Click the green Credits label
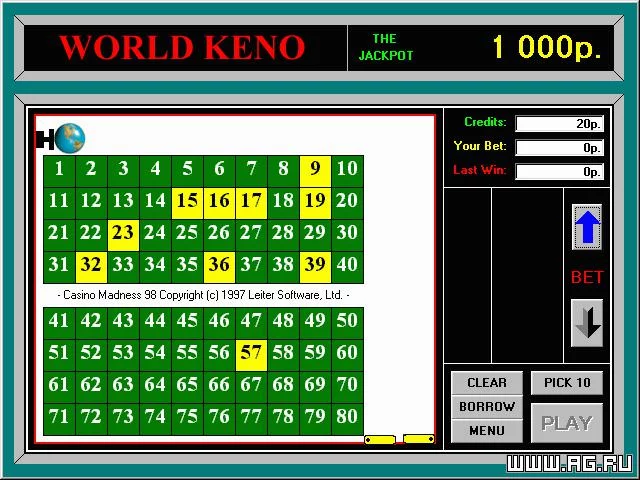This screenshot has width=640, height=480. pyautogui.click(x=485, y=122)
